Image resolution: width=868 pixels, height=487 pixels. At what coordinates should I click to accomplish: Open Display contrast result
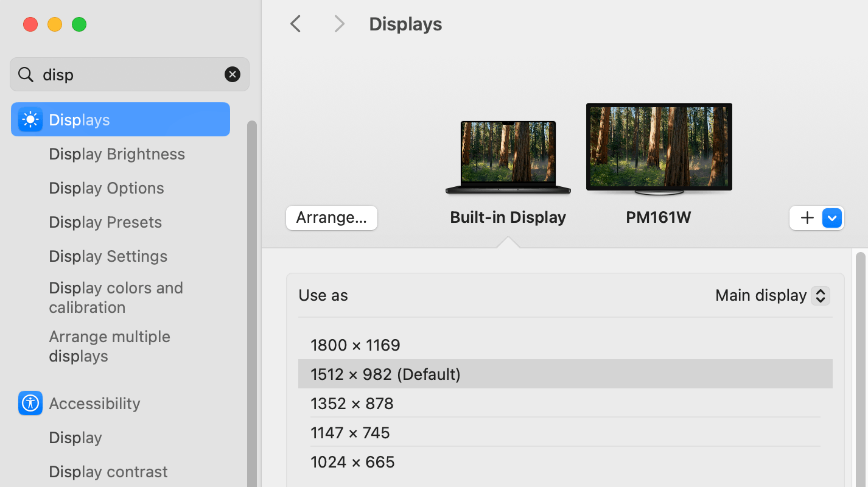108,472
